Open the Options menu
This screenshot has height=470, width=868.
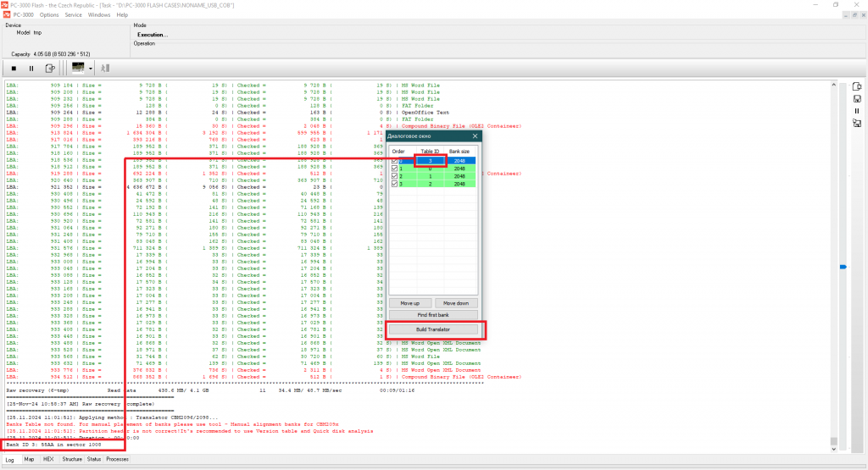tap(49, 14)
